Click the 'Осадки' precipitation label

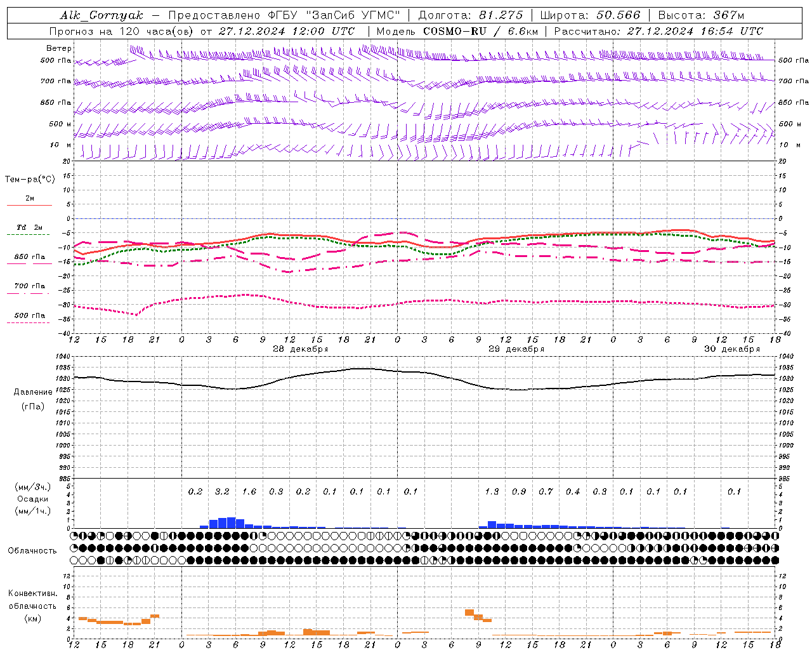point(33,499)
